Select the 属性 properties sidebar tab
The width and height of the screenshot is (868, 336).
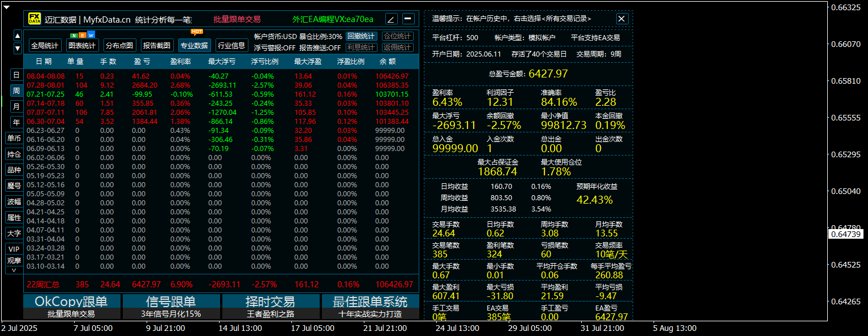click(14, 218)
